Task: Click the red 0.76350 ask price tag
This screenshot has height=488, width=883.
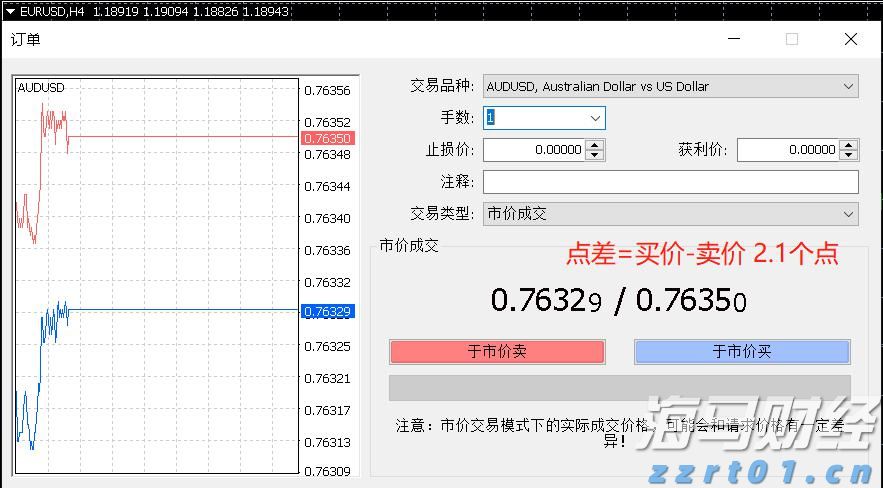Action: 326,138
